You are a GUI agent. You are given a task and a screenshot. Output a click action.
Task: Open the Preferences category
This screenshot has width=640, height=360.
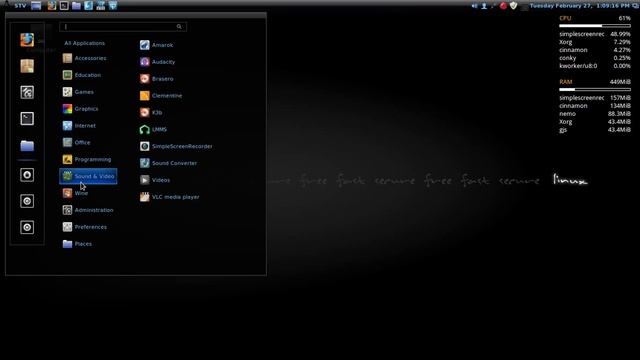85,227
